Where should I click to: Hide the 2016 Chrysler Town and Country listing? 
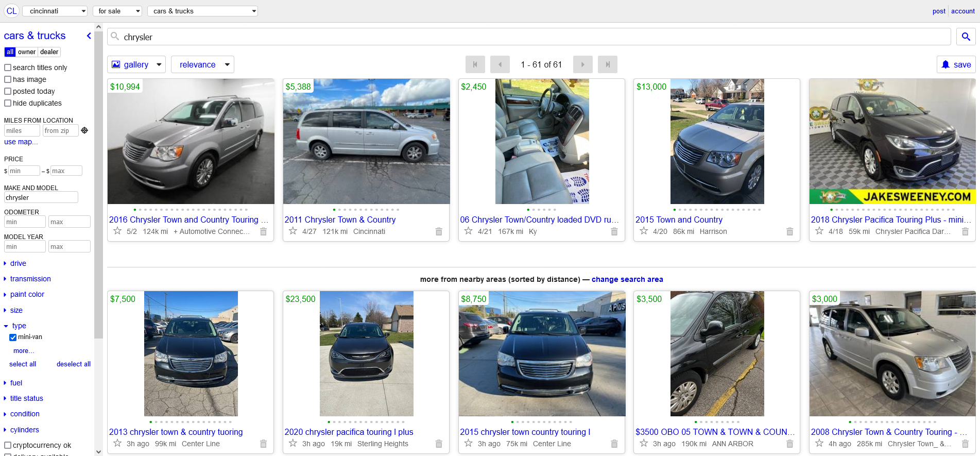tap(263, 231)
